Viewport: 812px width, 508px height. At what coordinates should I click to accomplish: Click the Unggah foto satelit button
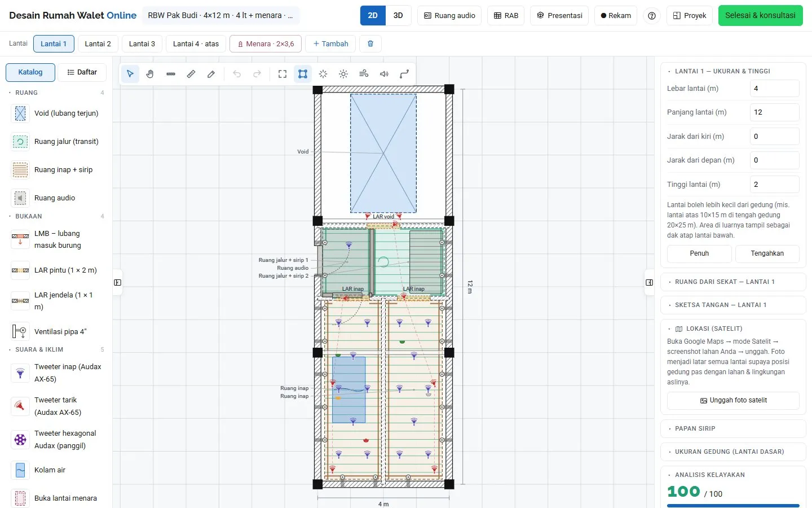point(733,400)
